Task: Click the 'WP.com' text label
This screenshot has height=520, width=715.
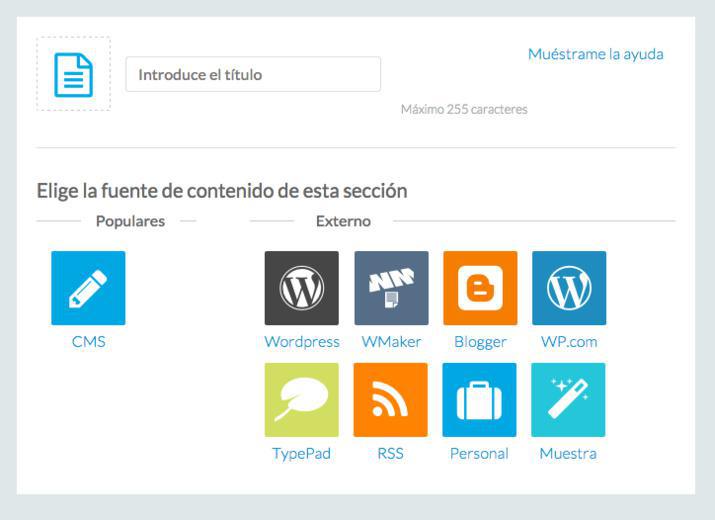Action: point(569,342)
